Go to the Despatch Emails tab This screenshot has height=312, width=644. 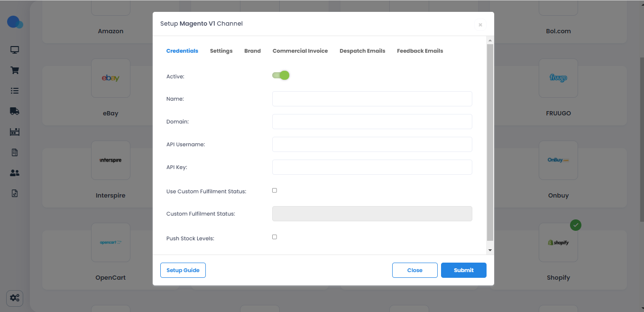362,51
